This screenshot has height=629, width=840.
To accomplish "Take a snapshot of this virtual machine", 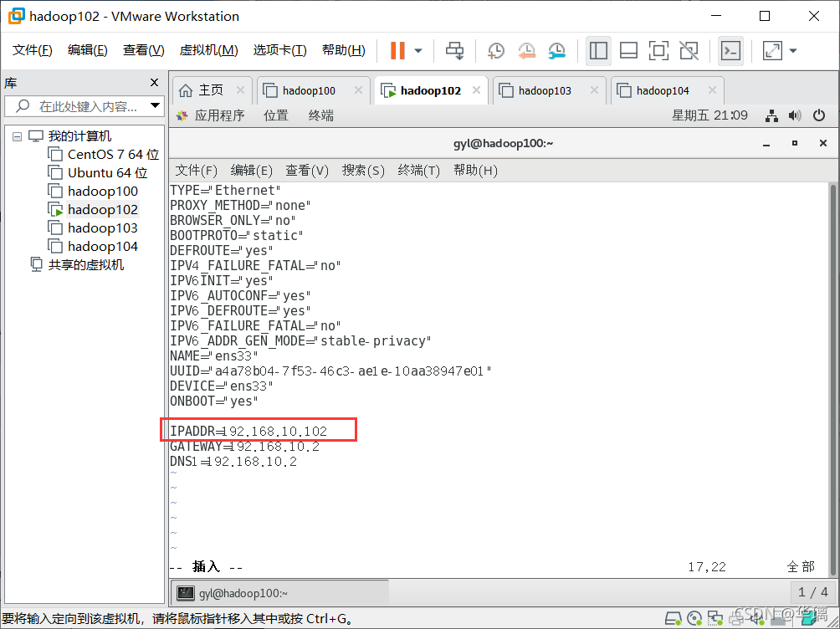I will point(495,51).
